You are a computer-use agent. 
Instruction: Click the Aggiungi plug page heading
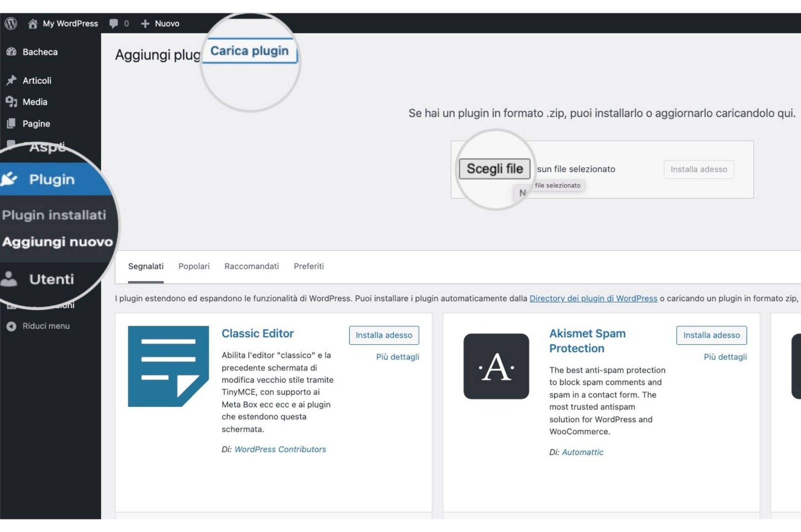point(158,54)
